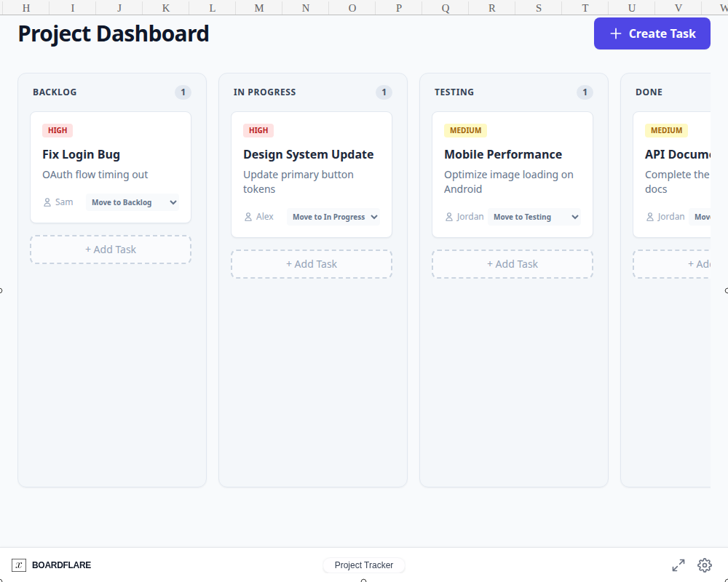Click the Testing column count badge
The image size is (728, 582).
tap(585, 92)
